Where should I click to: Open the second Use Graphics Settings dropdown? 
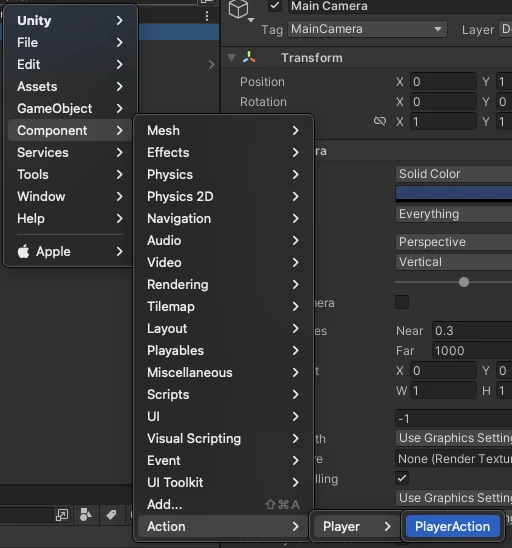(454, 498)
